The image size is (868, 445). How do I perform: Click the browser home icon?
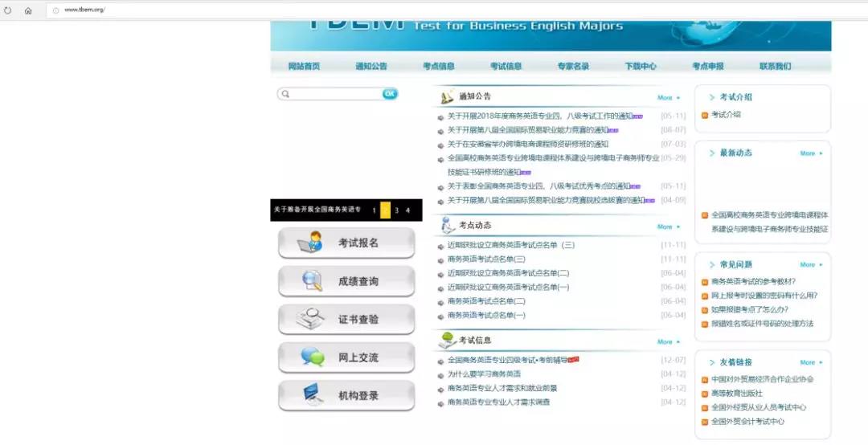(28, 10)
